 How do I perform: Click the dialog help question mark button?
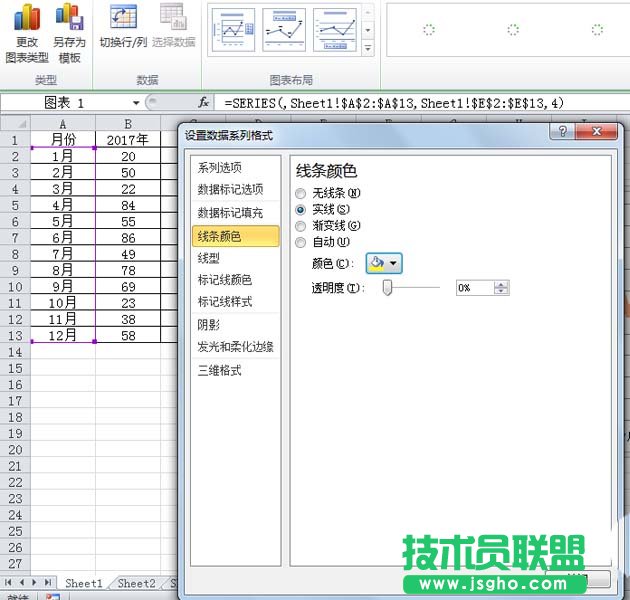(x=562, y=131)
